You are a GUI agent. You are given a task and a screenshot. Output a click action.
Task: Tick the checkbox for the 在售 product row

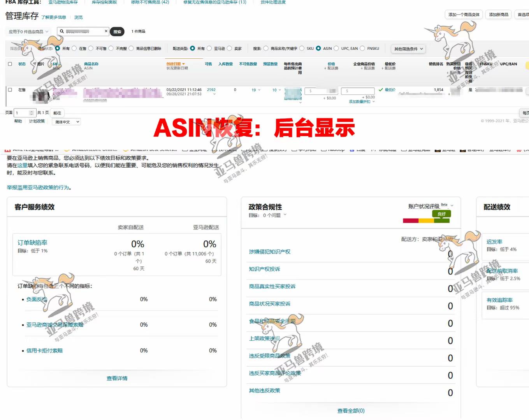(x=10, y=90)
